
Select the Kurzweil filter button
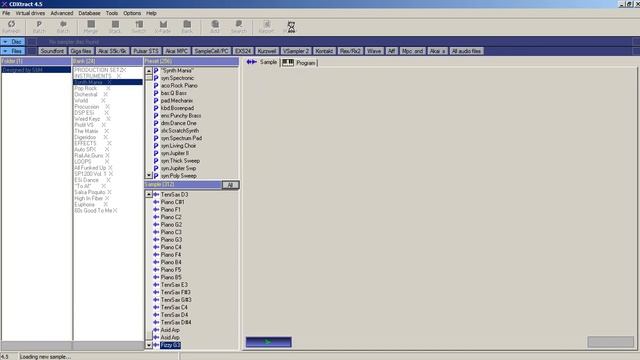[267, 51]
